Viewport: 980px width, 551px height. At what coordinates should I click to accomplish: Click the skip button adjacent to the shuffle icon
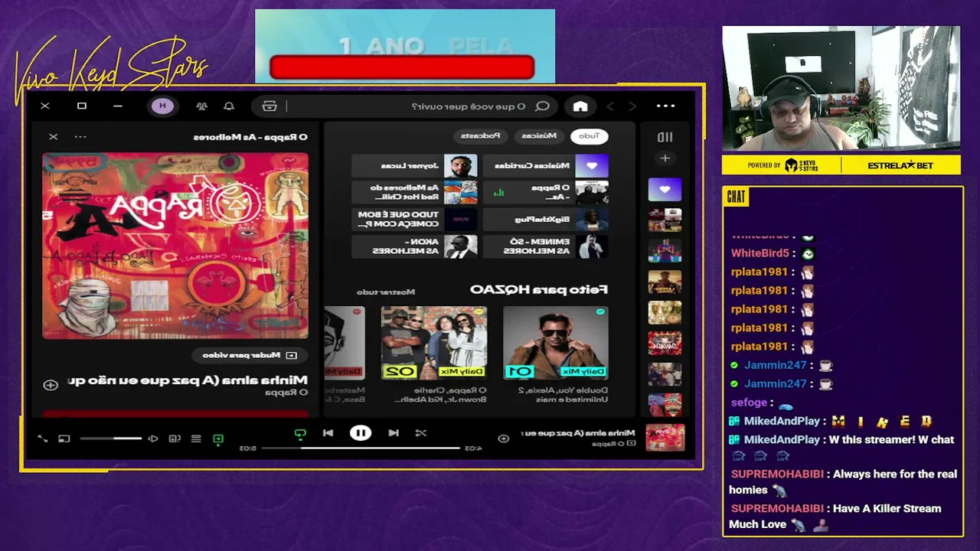[x=393, y=433]
